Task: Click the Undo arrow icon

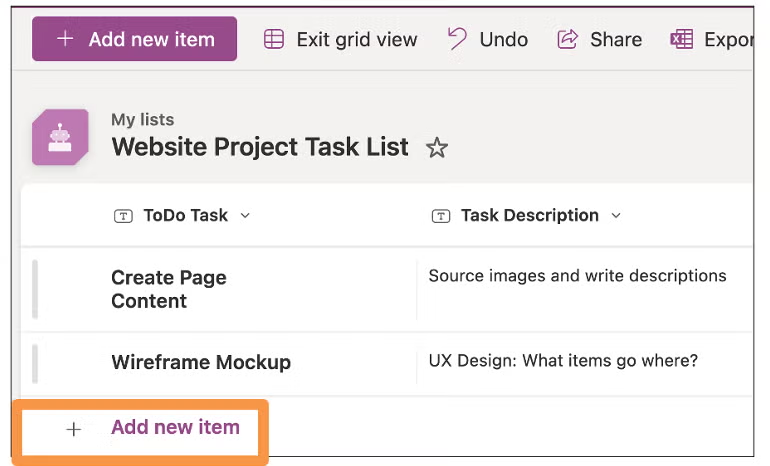Action: pyautogui.click(x=457, y=39)
